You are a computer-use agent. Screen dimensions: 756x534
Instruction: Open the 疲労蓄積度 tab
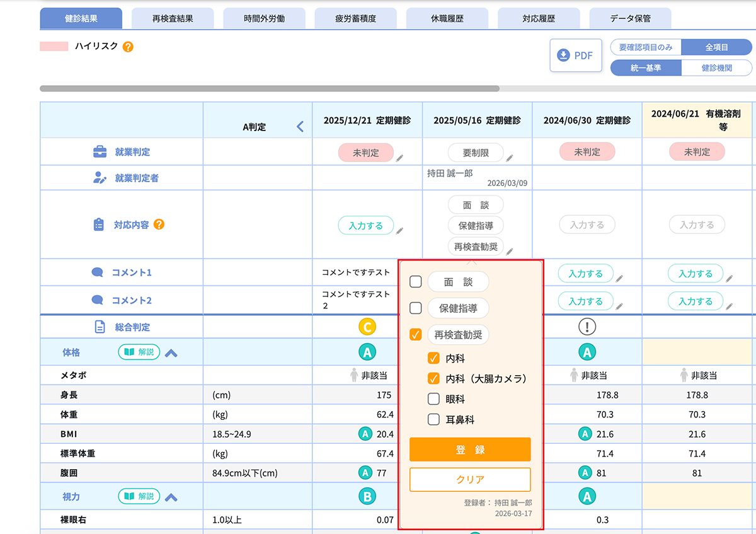[x=355, y=18]
